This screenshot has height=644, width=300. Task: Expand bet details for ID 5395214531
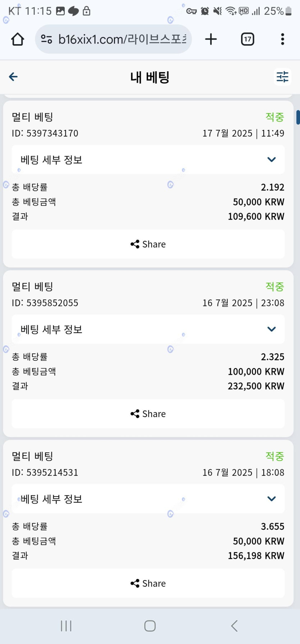coord(148,499)
